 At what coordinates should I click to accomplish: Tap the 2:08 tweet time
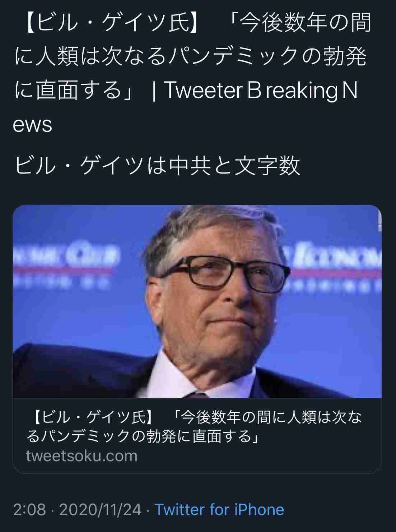(x=29, y=509)
